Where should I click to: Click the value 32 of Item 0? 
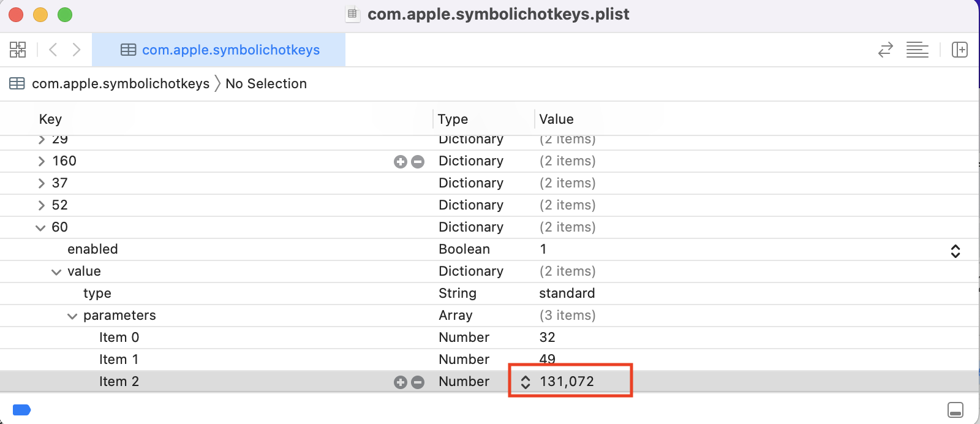tap(547, 337)
